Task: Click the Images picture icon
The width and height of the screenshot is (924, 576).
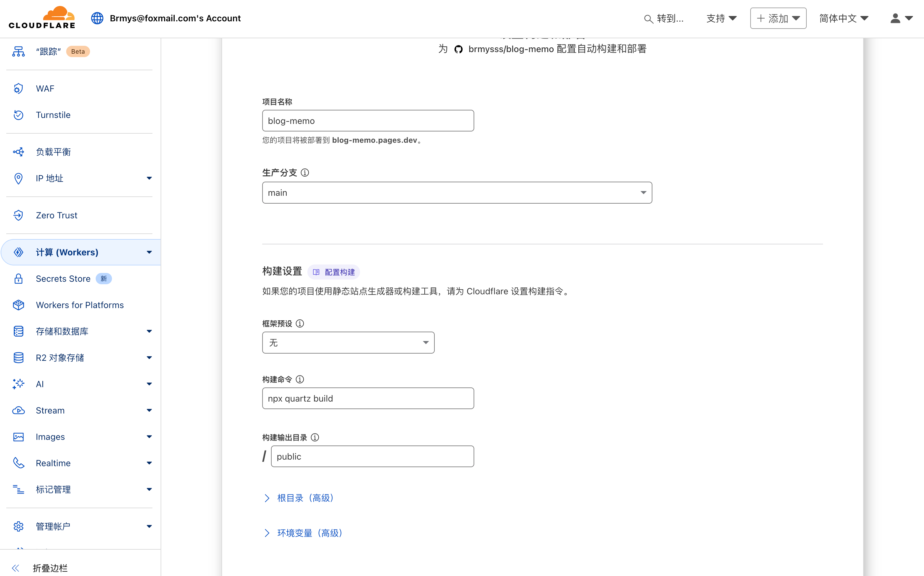Action: pos(18,437)
